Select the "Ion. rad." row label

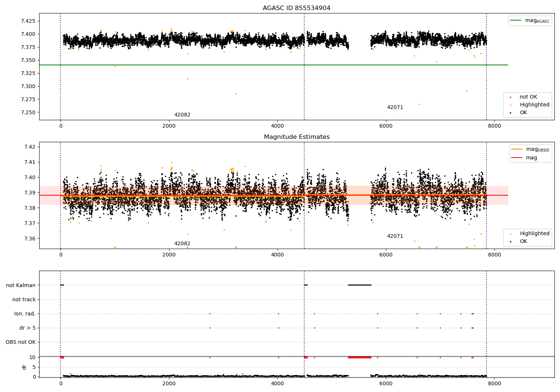coord(25,314)
